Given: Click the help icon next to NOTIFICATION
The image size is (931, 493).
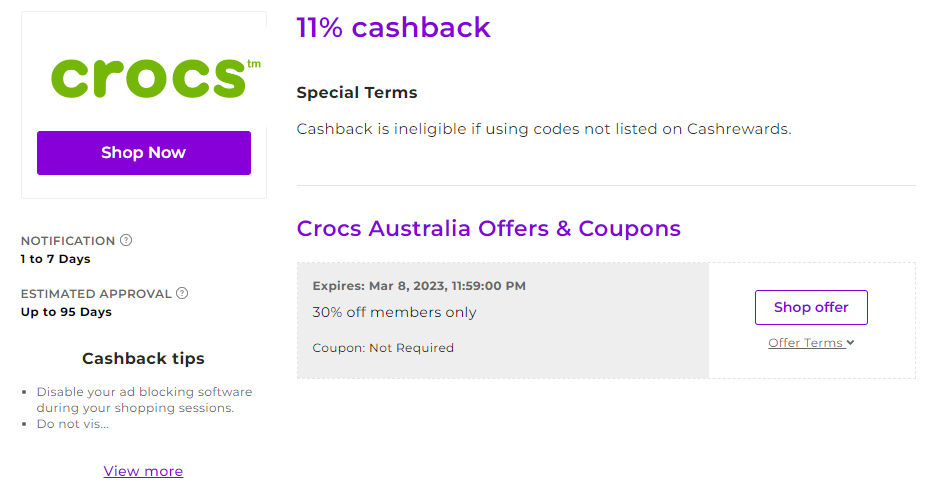Looking at the screenshot, I should pos(126,240).
